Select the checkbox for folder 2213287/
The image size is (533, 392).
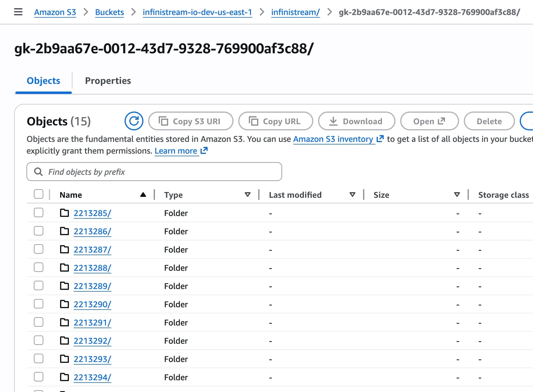39,249
